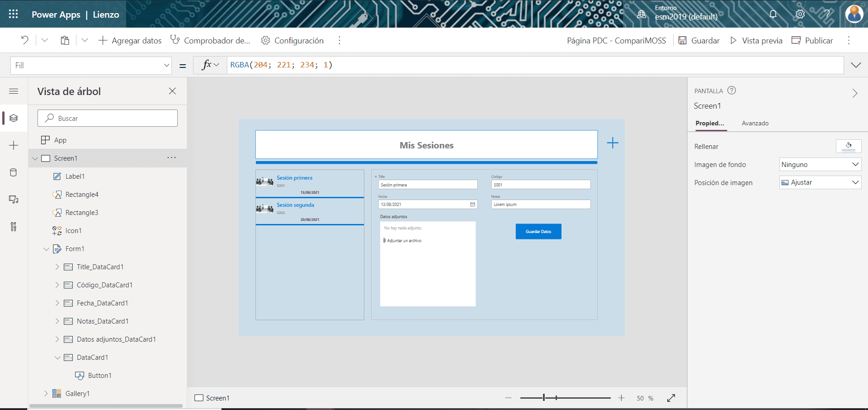Click the undo arrow icon
The image size is (868, 410).
click(25, 40)
